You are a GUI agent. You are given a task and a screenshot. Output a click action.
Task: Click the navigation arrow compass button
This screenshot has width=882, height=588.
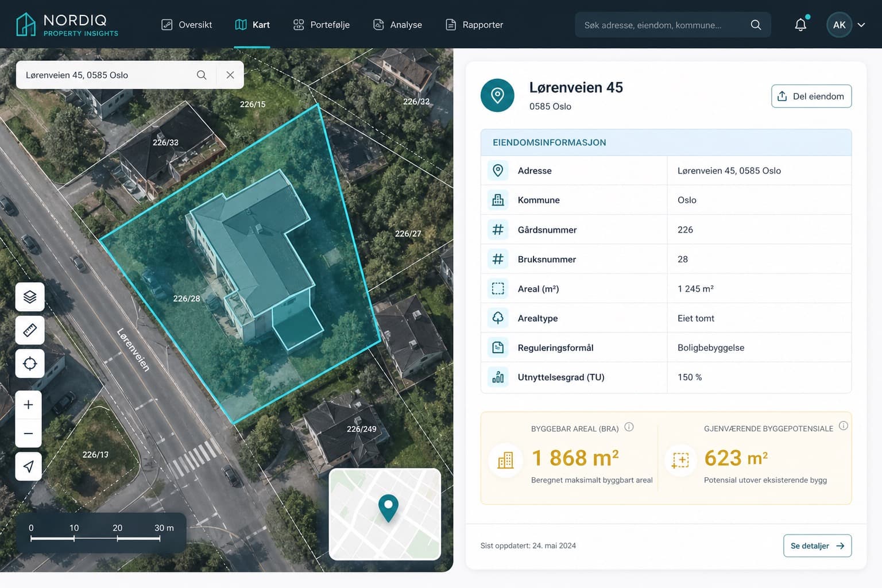point(28,466)
